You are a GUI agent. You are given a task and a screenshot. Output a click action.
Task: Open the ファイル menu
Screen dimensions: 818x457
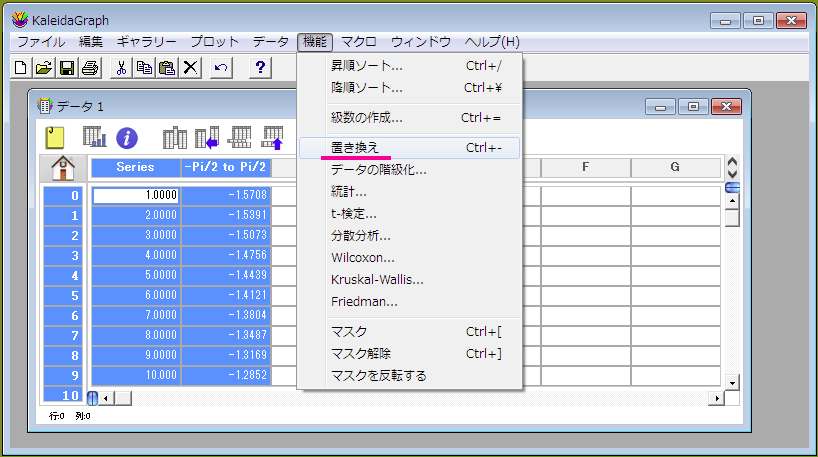coord(41,42)
